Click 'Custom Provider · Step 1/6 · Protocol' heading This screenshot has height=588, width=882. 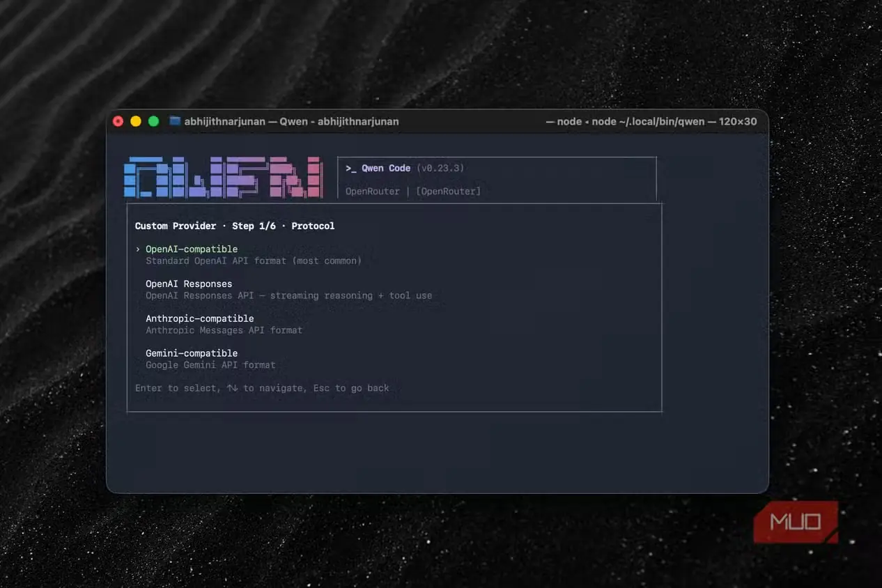pos(235,226)
